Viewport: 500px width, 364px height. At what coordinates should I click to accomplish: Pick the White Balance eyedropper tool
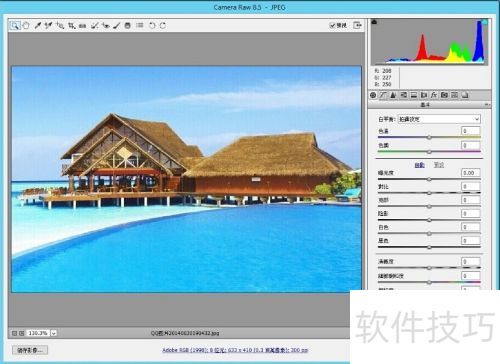(38, 25)
